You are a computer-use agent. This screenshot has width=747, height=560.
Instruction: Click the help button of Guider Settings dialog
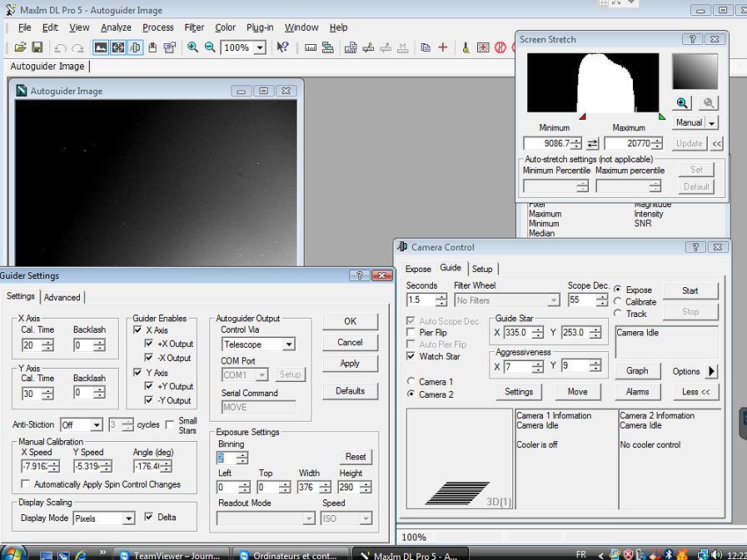point(359,275)
